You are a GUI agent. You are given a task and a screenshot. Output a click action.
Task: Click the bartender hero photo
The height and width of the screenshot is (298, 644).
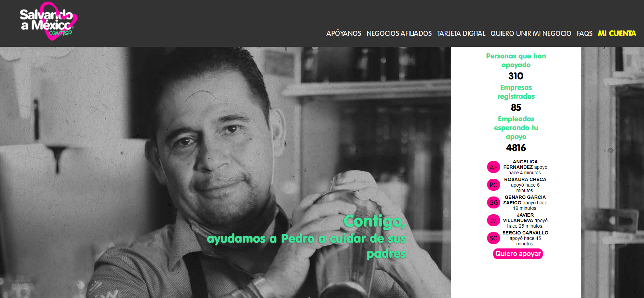pyautogui.click(x=226, y=172)
